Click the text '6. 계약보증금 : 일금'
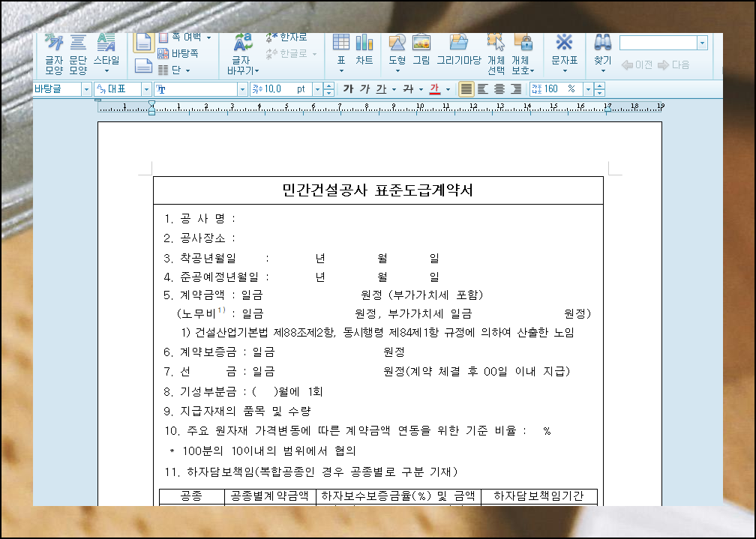The width and height of the screenshot is (756, 539). 219,352
